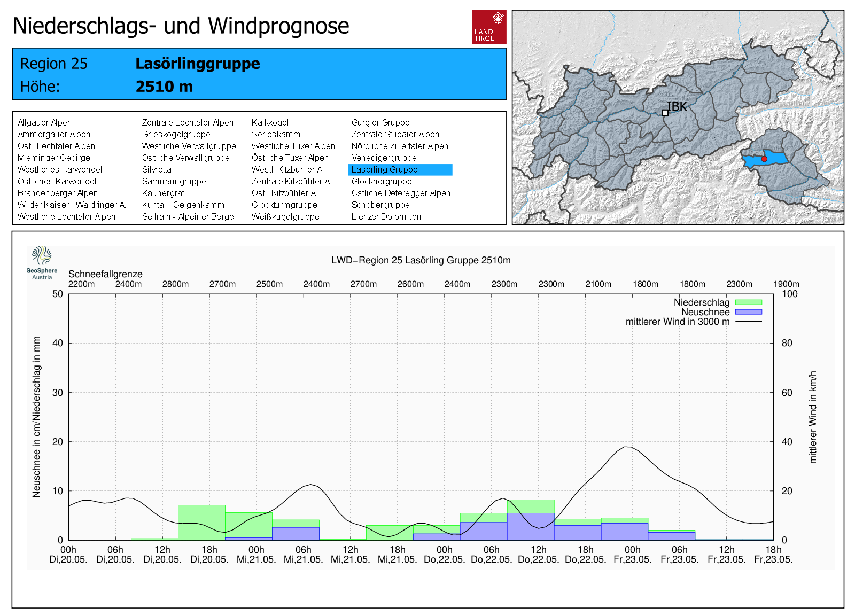Select Glocknergruppe from the region list
The height and width of the screenshot is (616, 855).
381,182
